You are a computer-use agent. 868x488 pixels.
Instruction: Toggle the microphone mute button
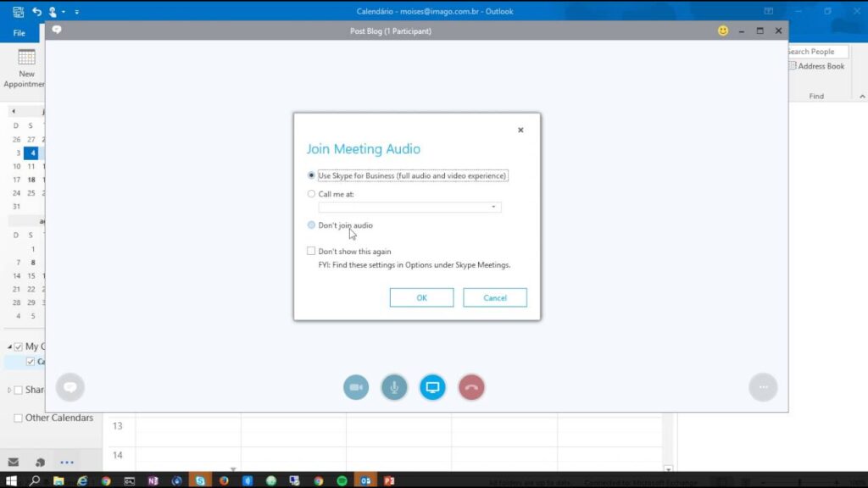[394, 387]
